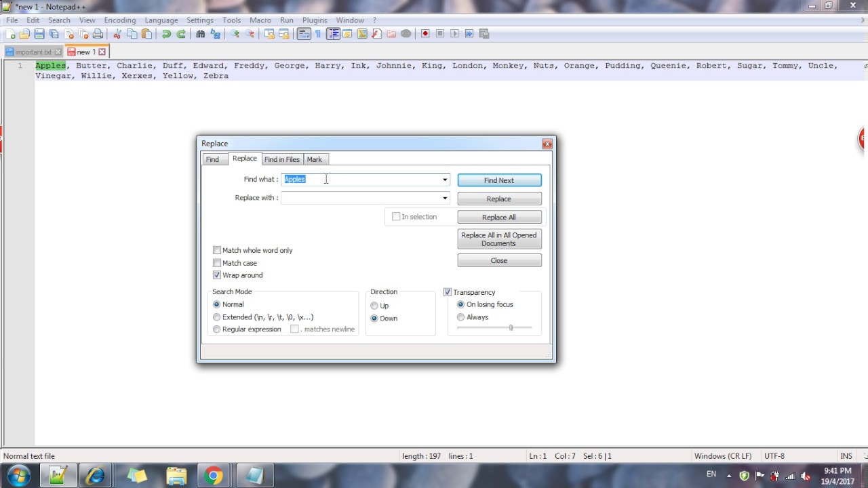Open the Plugins menu
Image resolution: width=868 pixels, height=488 pixels.
click(x=315, y=20)
